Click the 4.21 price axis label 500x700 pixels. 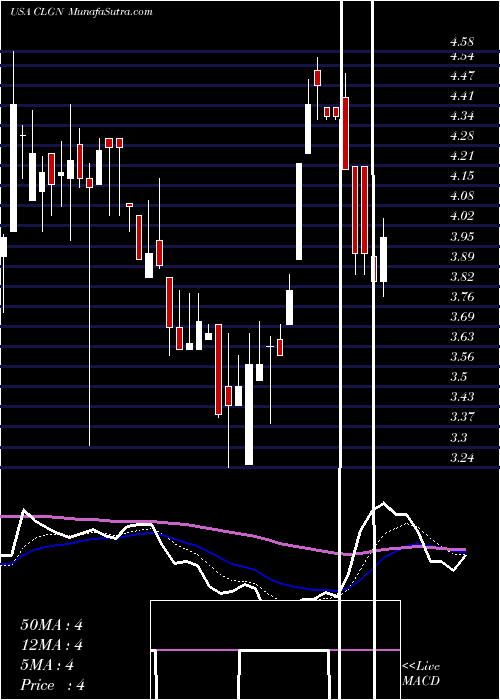pyautogui.click(x=462, y=156)
